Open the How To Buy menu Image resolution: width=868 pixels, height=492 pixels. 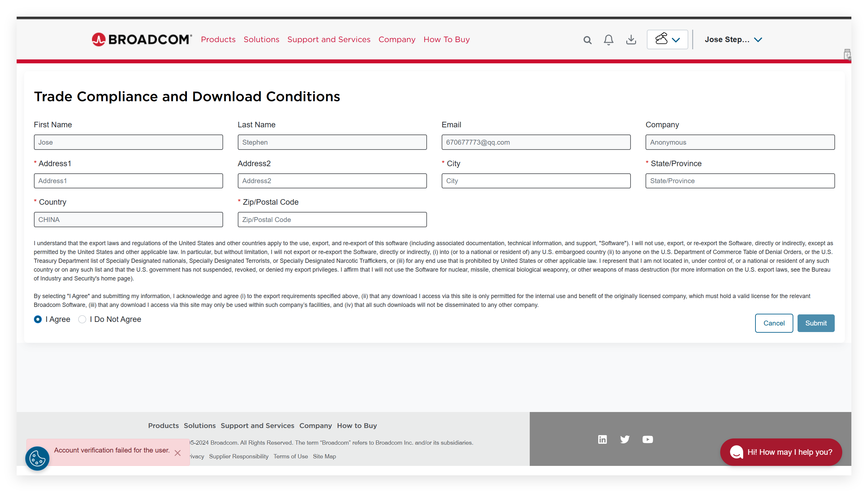click(446, 40)
